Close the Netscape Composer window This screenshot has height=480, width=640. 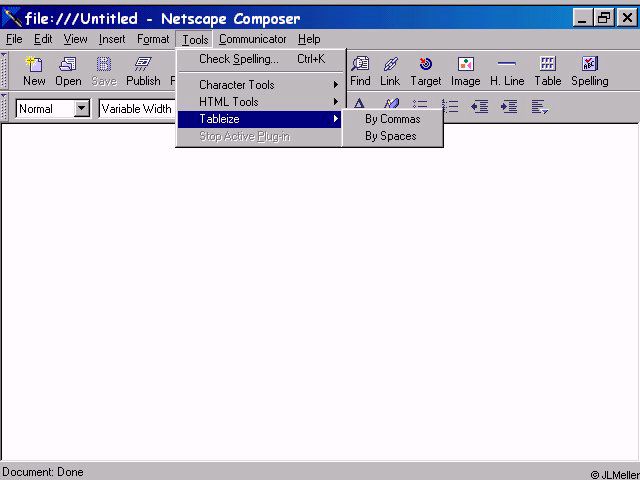click(627, 18)
